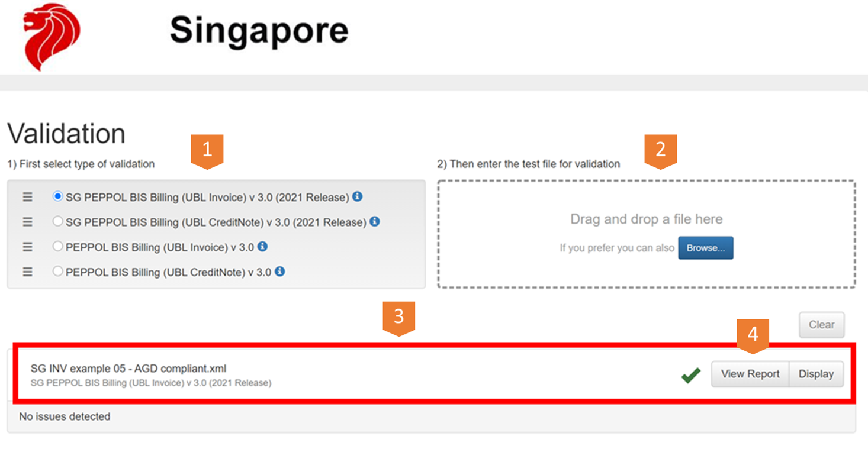This screenshot has height=449, width=868.
Task: Select the SG PEPPOL BIS Billing (UBL Invoice) radio button
Action: 57,197
